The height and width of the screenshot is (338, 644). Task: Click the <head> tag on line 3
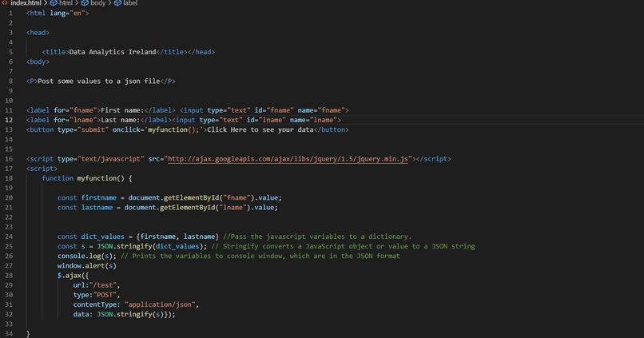[x=38, y=33]
